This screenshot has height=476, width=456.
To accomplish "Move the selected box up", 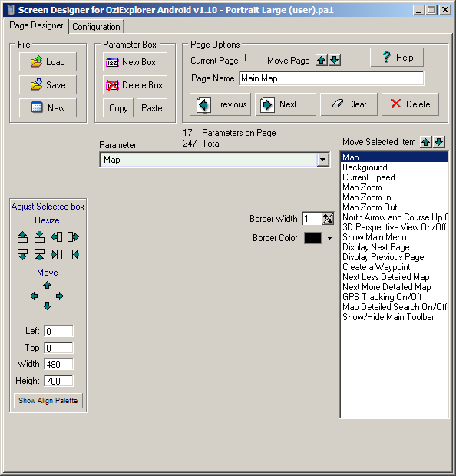I will [x=47, y=285].
